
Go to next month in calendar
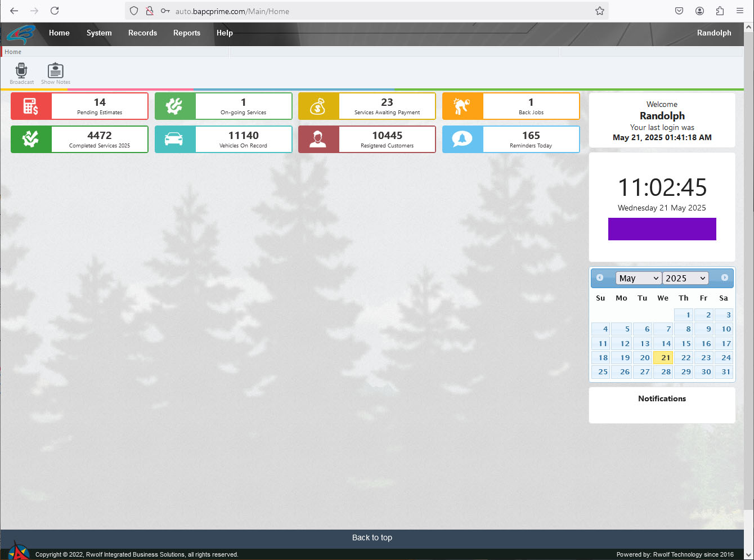724,277
